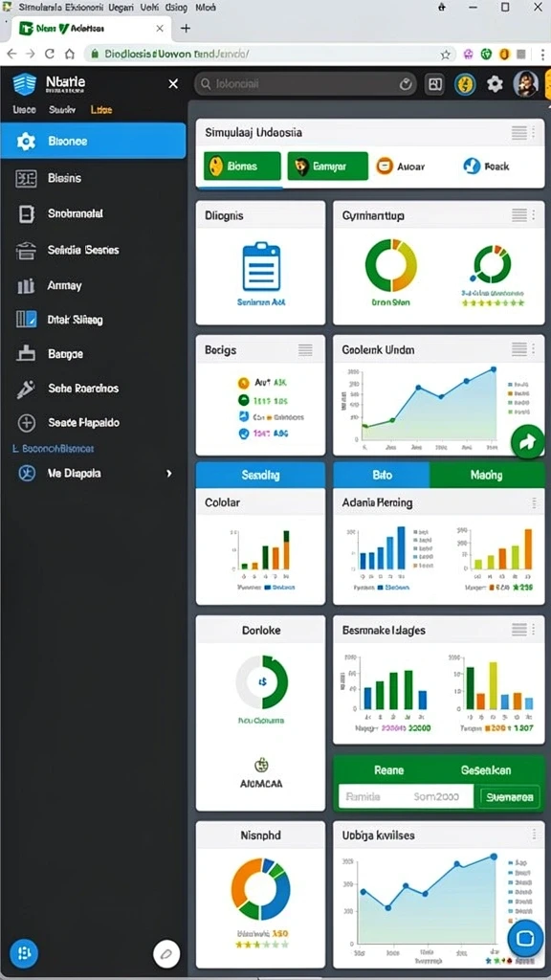Switch to the Mading green tab
This screenshot has height=980, width=551.
487,475
